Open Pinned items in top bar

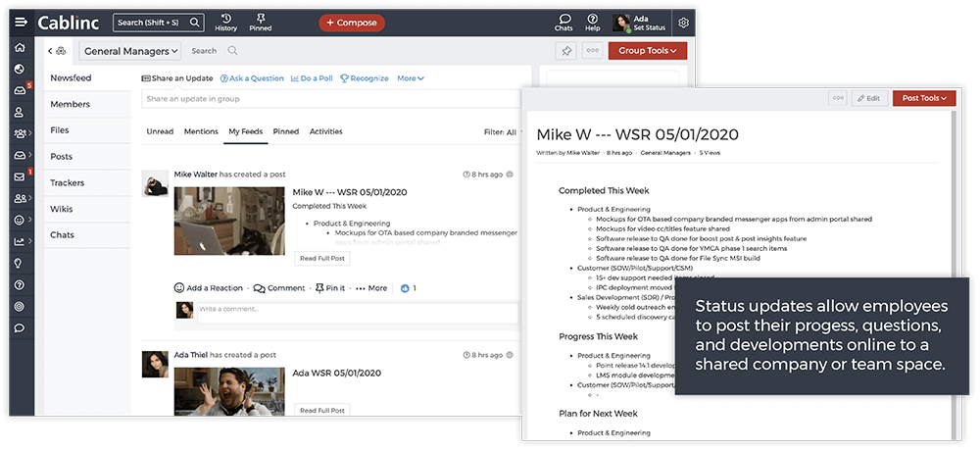[261, 23]
